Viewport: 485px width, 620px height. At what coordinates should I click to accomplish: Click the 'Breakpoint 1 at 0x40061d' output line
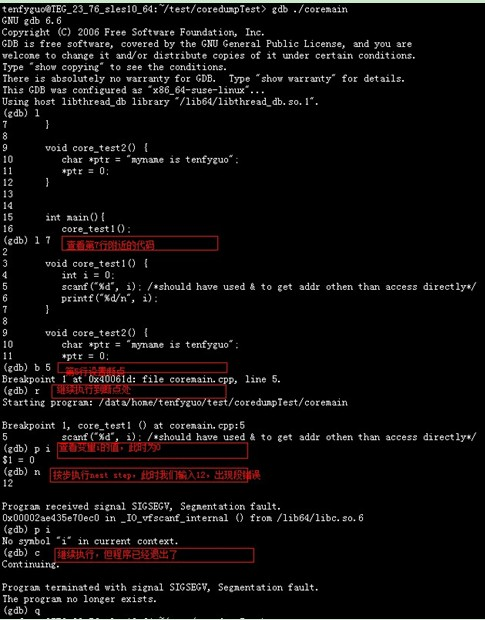pyautogui.click(x=141, y=380)
